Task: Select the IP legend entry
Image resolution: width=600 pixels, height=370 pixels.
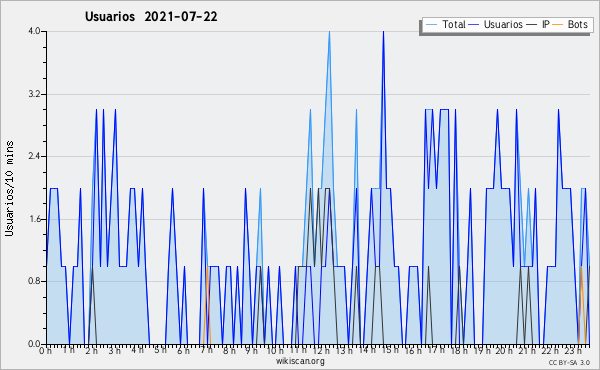Action: click(x=538, y=25)
